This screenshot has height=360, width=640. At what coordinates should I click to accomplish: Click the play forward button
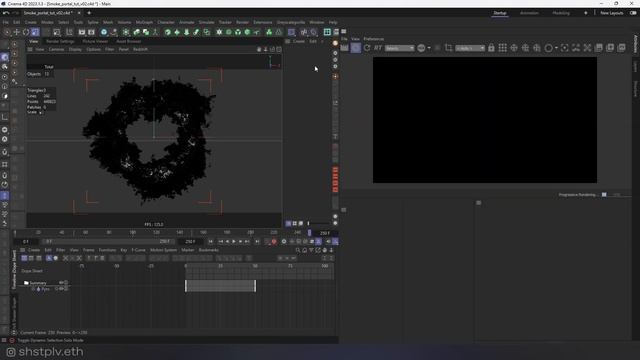(234, 242)
